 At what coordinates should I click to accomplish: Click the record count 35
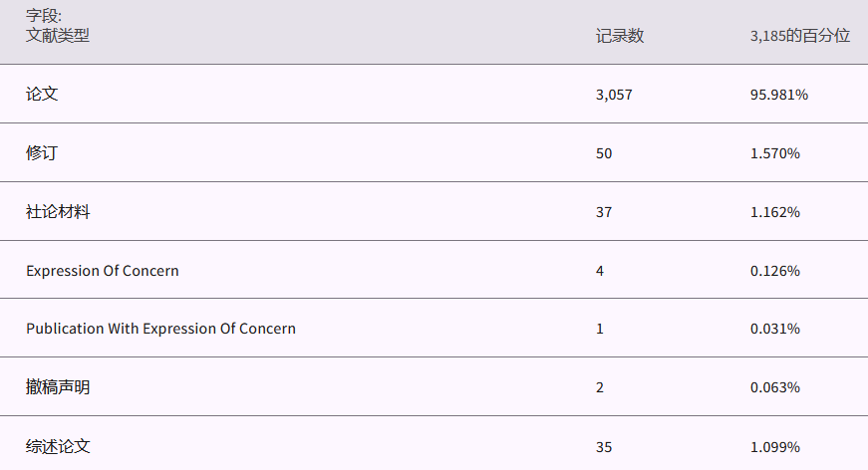point(604,447)
